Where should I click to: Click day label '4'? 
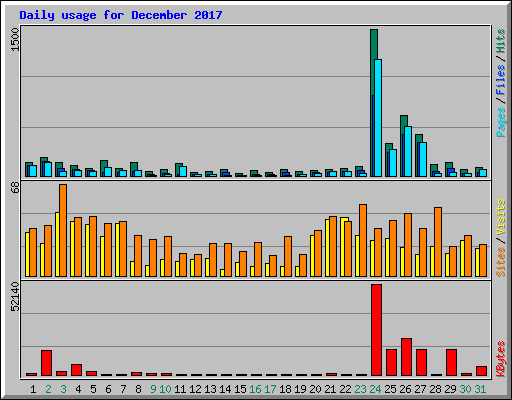[x=78, y=389]
